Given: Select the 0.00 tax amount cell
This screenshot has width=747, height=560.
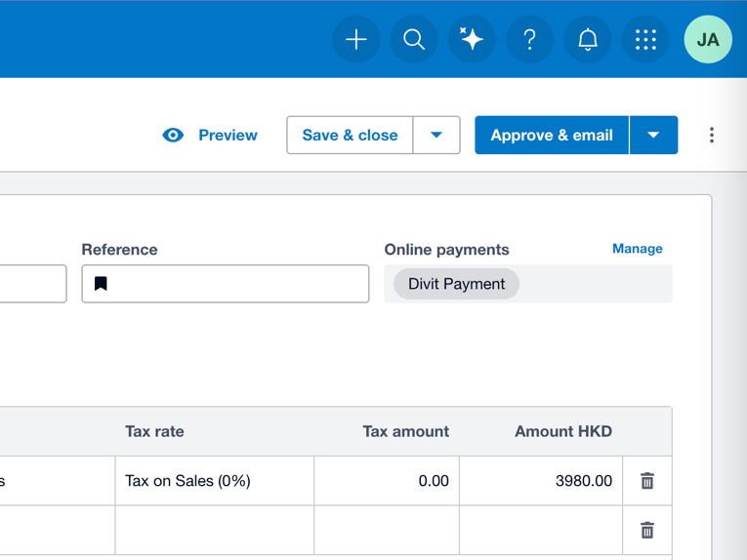Looking at the screenshot, I should tap(387, 481).
